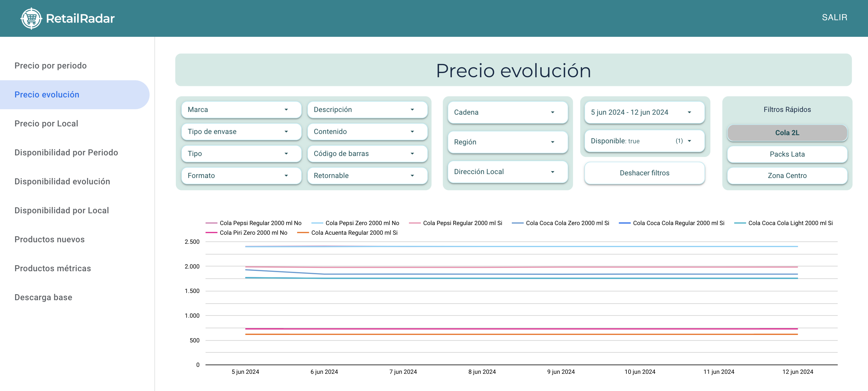Screen dimensions: 868x391
Task: Expand the Cadena filter dropdown
Action: 508,112
